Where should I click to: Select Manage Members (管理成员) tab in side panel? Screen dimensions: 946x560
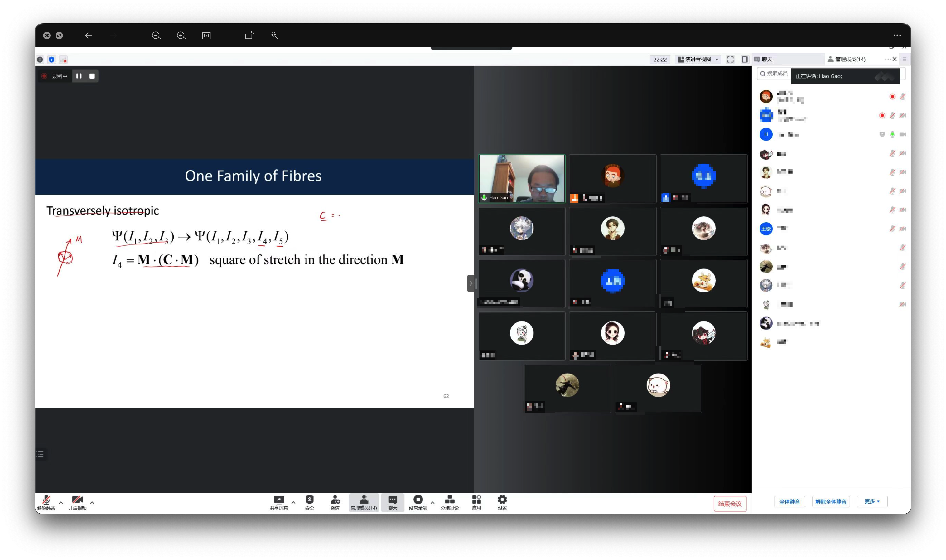point(850,59)
